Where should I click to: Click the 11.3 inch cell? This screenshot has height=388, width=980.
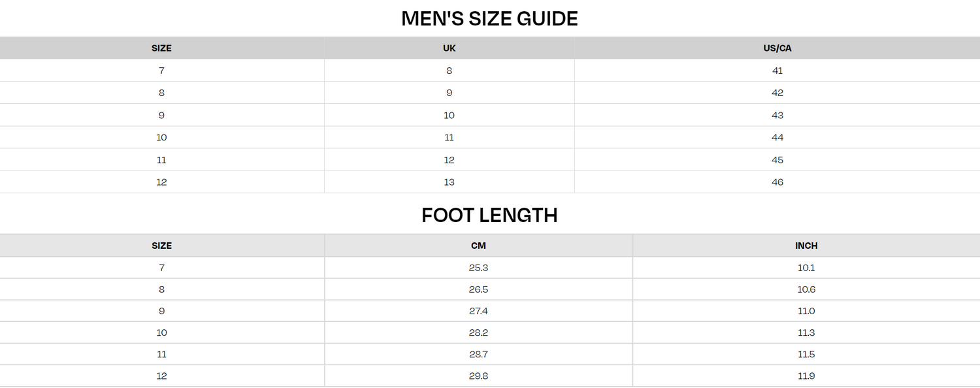(806, 332)
